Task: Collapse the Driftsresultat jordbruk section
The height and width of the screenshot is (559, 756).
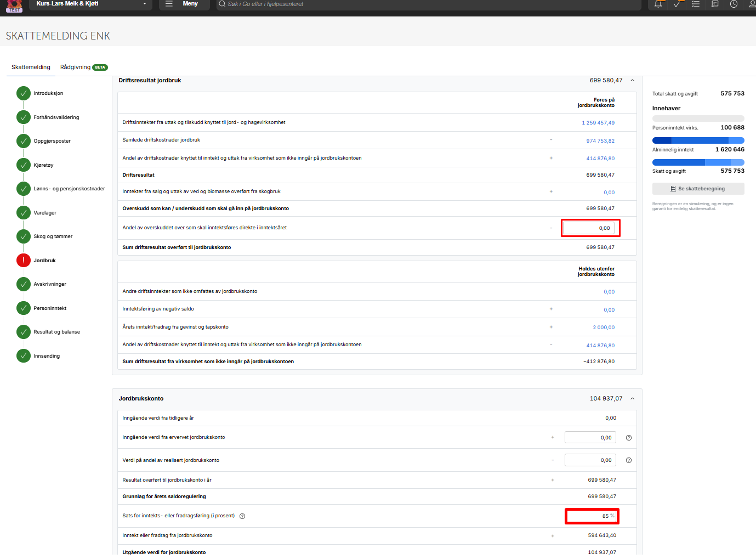Action: 632,81
